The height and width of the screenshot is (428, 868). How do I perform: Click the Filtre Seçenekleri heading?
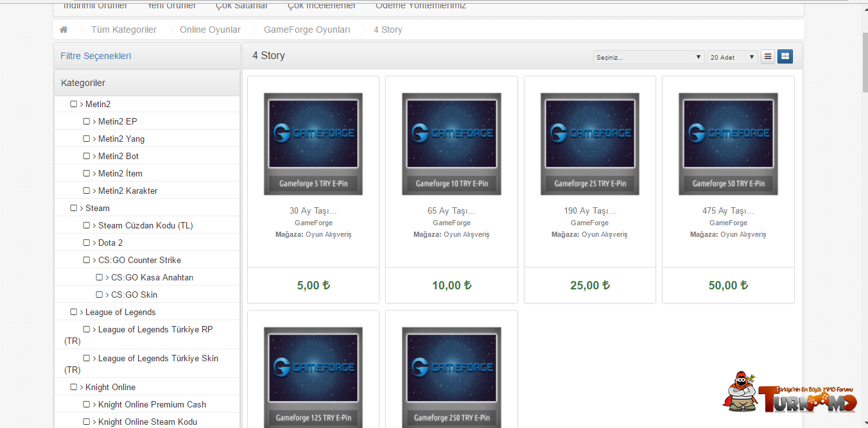(96, 56)
